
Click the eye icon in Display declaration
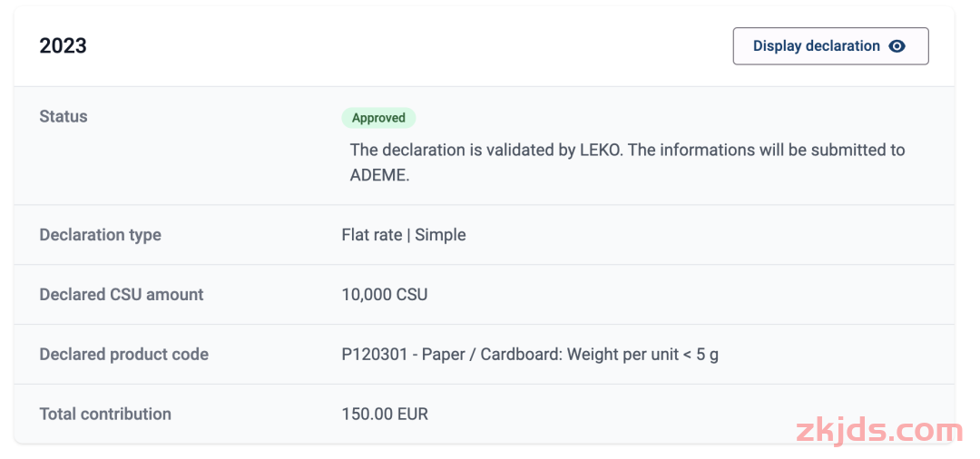click(x=897, y=46)
